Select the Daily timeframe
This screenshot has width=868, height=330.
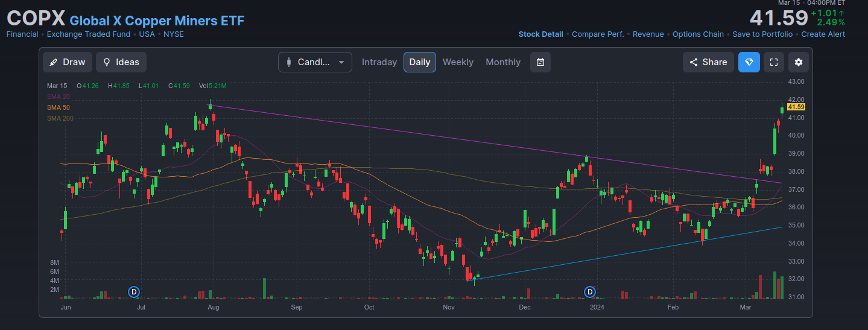[x=420, y=62]
